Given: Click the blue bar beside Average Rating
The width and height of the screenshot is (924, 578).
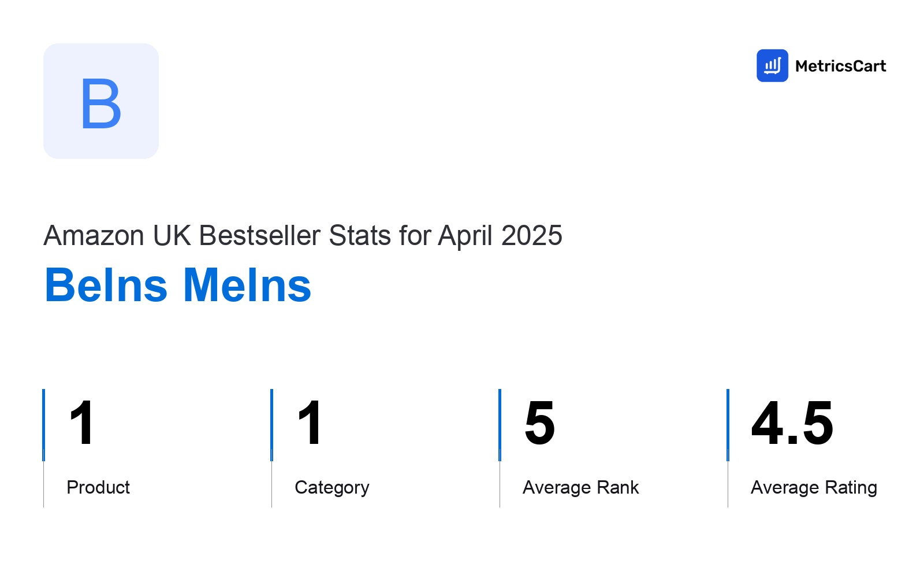Looking at the screenshot, I should click(728, 425).
